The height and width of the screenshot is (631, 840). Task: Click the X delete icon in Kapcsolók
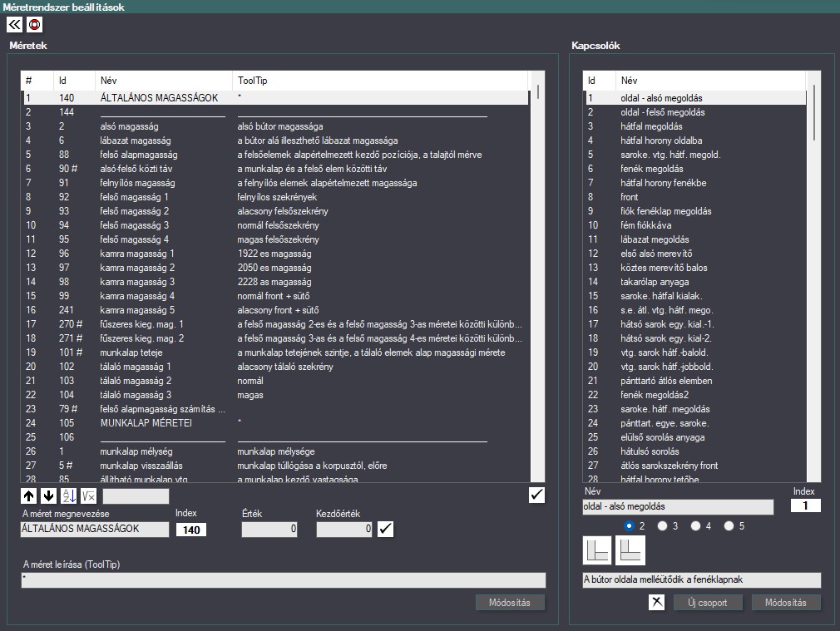[x=657, y=602]
